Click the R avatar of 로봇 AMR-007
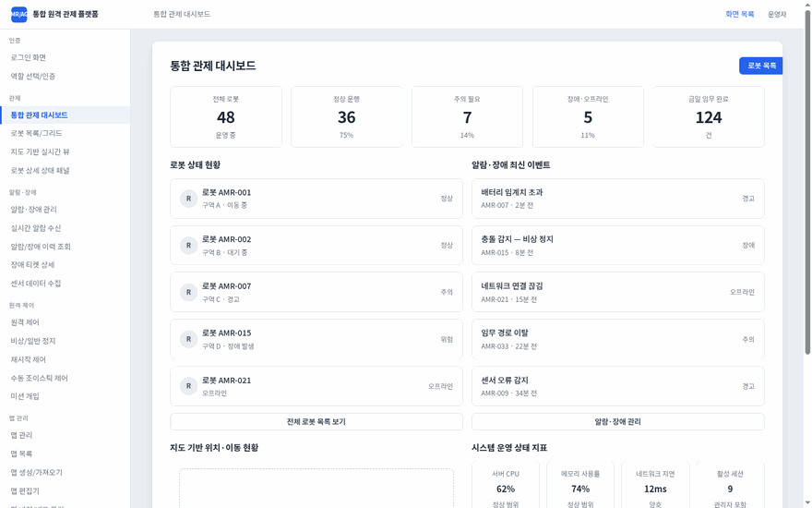 pos(188,293)
